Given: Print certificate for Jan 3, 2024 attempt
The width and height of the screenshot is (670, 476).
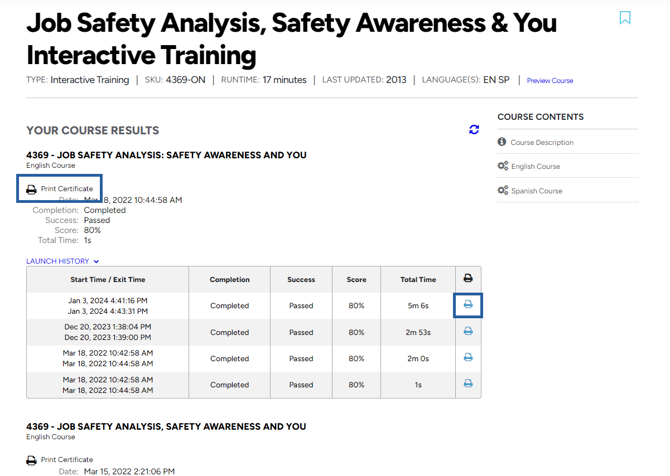Looking at the screenshot, I should click(x=468, y=305).
